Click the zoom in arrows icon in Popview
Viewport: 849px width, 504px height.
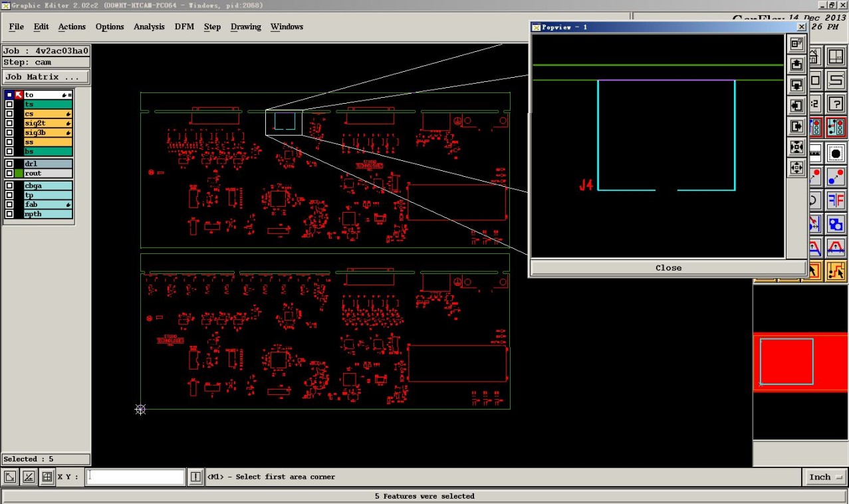tap(796, 147)
